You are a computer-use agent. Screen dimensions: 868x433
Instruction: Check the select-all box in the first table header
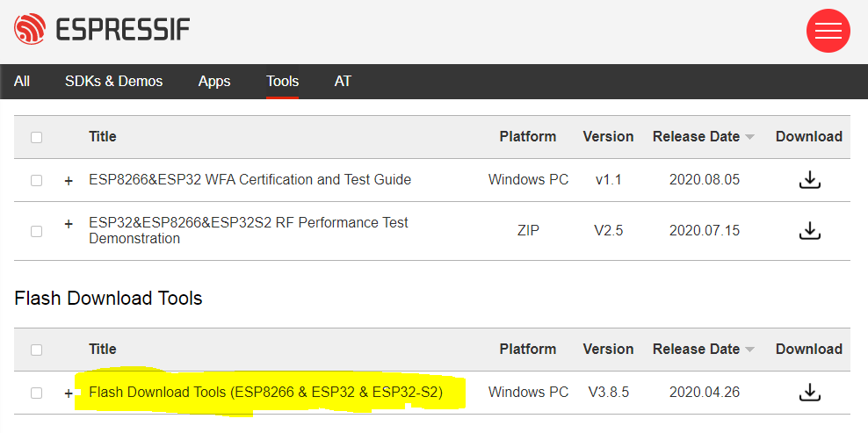coord(37,137)
